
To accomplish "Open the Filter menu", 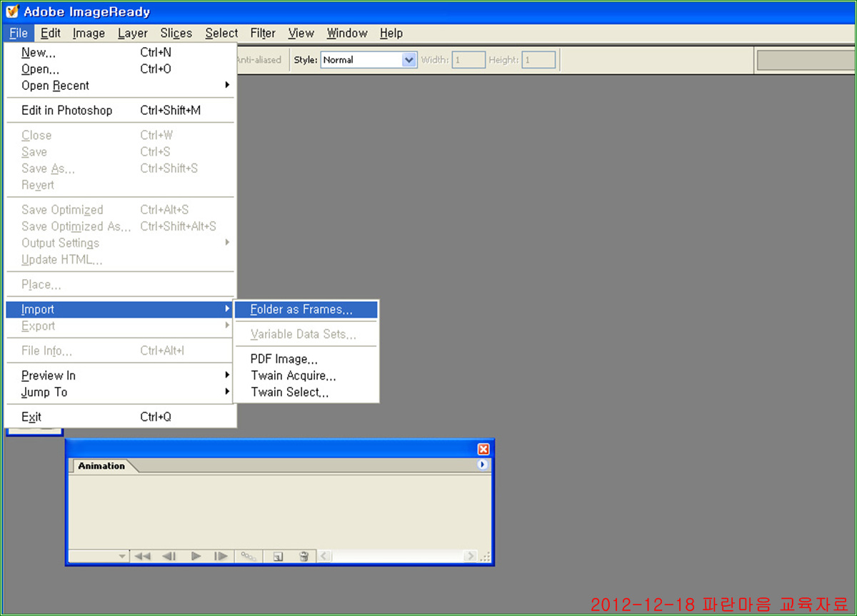I will pyautogui.click(x=263, y=33).
